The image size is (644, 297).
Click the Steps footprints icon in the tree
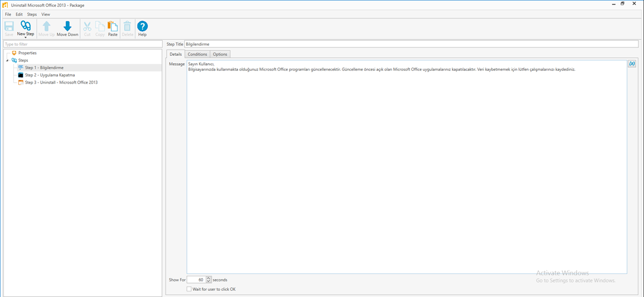[15, 60]
